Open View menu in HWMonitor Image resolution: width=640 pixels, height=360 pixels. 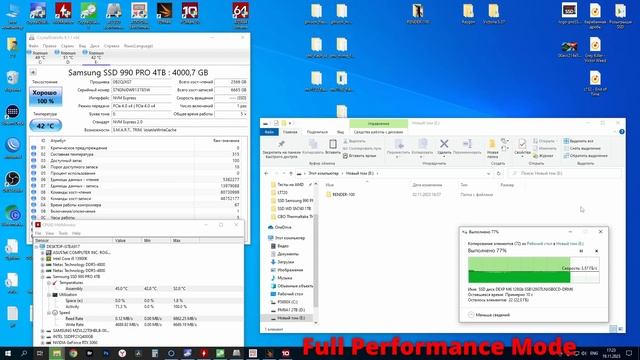point(49,233)
